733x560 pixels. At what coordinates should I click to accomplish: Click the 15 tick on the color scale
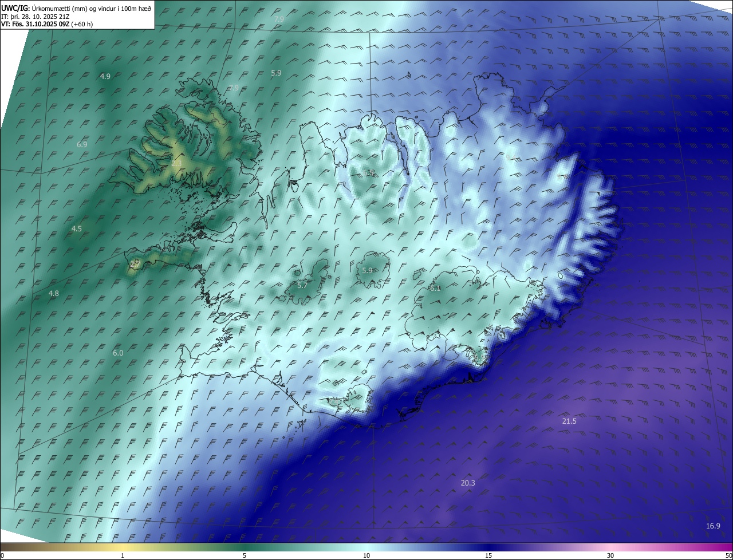(x=488, y=556)
